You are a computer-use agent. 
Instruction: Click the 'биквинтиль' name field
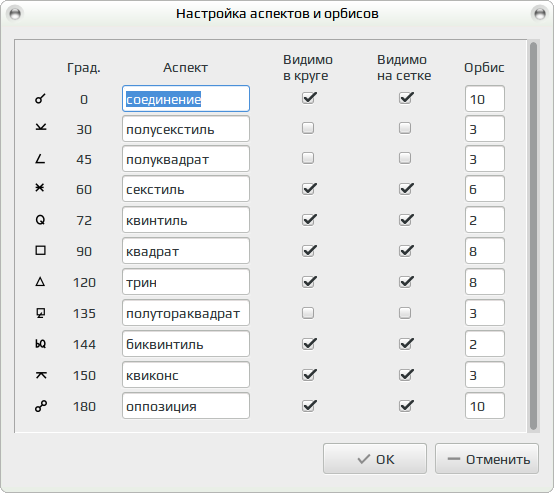[x=186, y=344]
